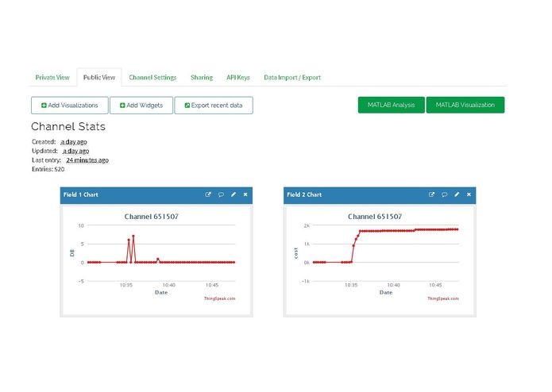The width and height of the screenshot is (552, 392).
Task: Click the 'Date' axis label in Field 2 chart
Action: pyautogui.click(x=386, y=292)
